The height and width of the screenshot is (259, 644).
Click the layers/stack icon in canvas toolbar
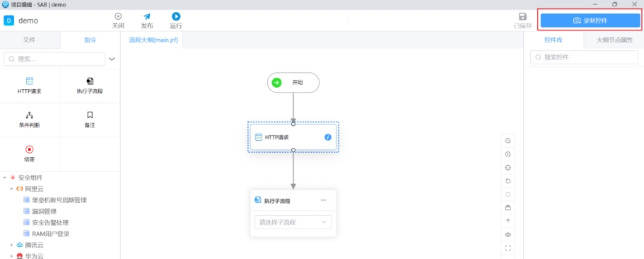click(508, 207)
